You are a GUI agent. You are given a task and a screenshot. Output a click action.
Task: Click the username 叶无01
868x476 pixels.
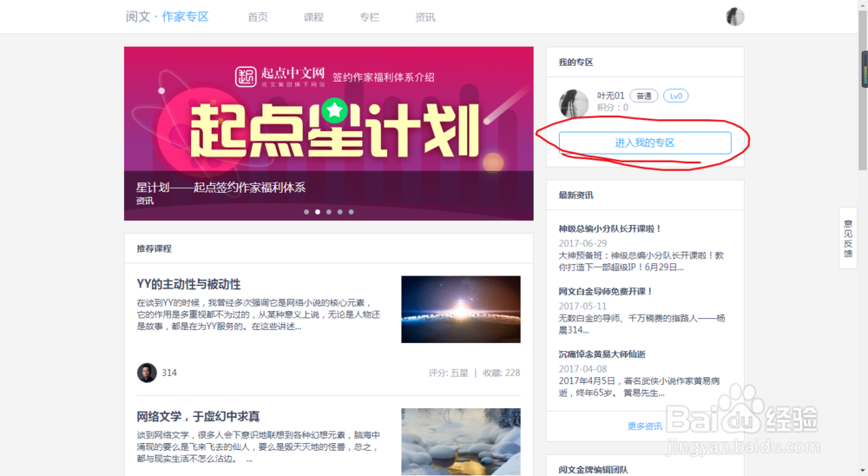pyautogui.click(x=610, y=96)
